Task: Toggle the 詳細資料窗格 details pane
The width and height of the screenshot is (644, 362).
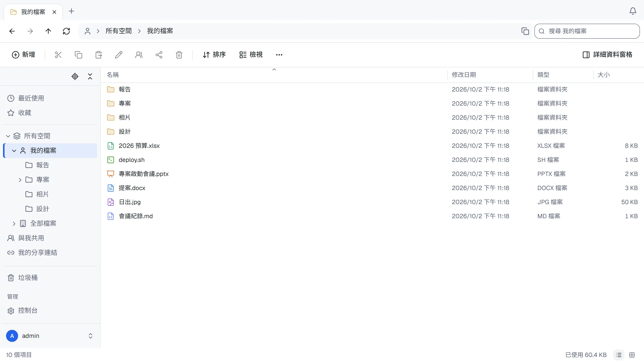Action: pyautogui.click(x=607, y=55)
